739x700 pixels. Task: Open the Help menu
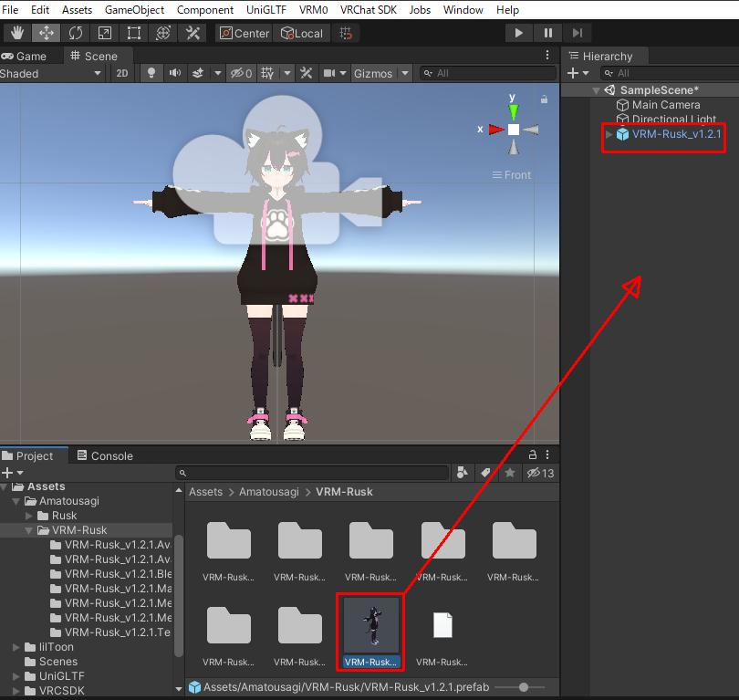pyautogui.click(x=507, y=10)
